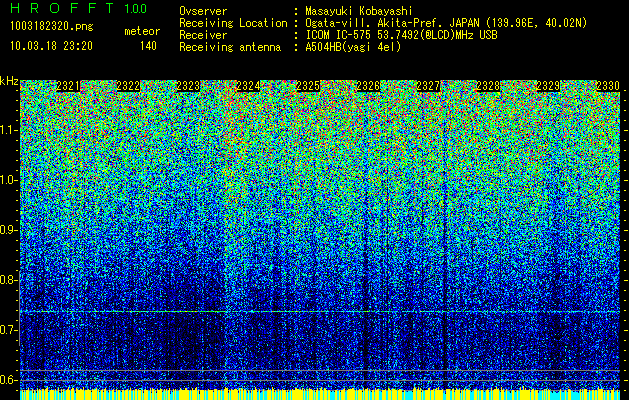Click the 0.9 frequency axis label
Screen dimensions: 629x400
(8, 230)
